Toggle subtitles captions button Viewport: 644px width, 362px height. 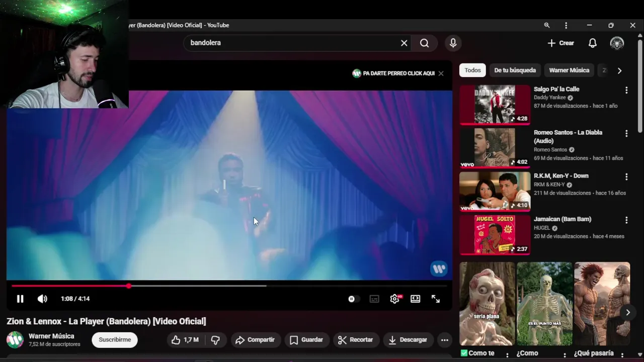[374, 299]
